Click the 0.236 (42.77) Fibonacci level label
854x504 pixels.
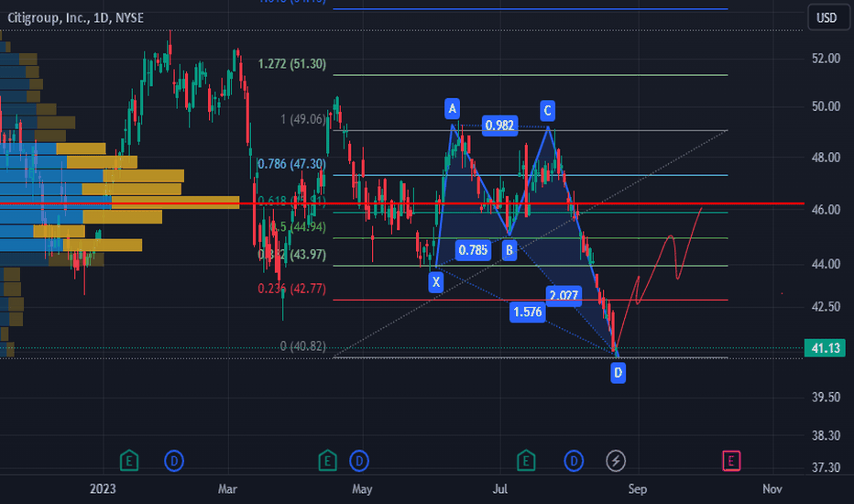(292, 289)
